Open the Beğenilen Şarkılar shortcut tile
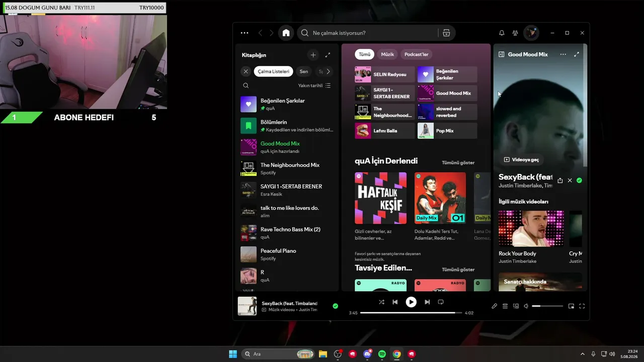Viewport: 644px width, 362px height. 447,74
